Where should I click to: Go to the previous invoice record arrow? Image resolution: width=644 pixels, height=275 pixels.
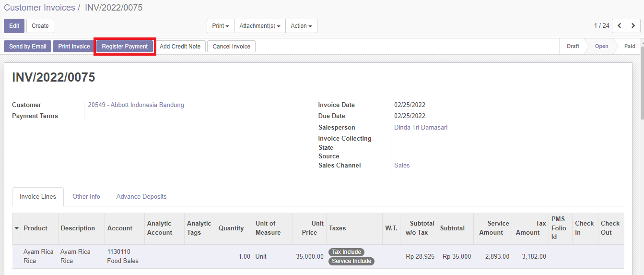tap(620, 26)
